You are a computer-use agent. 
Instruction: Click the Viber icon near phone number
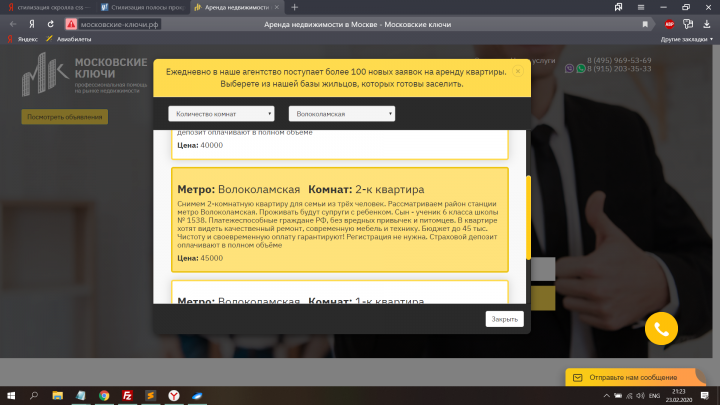tap(569, 68)
